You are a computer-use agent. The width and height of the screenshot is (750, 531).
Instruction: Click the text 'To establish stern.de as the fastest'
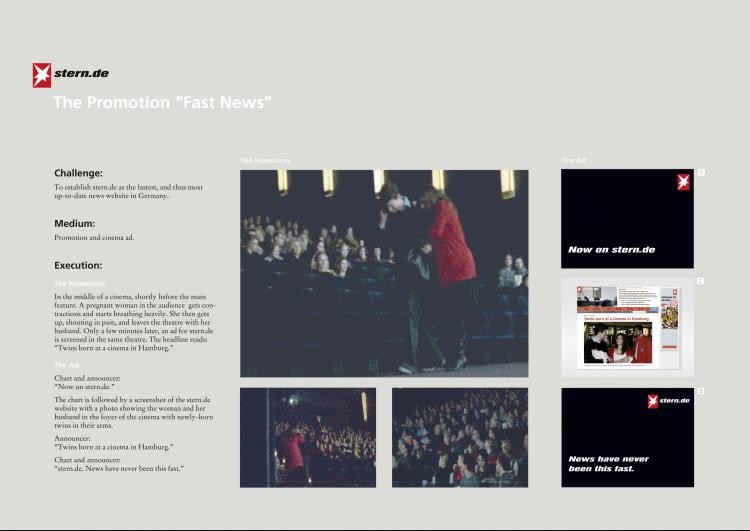[x=128, y=191]
